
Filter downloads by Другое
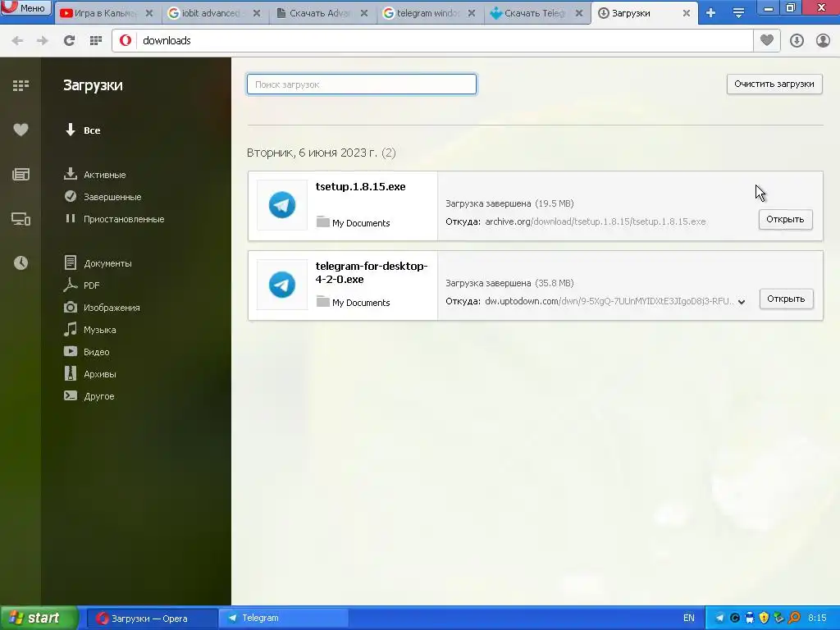pos(89,396)
